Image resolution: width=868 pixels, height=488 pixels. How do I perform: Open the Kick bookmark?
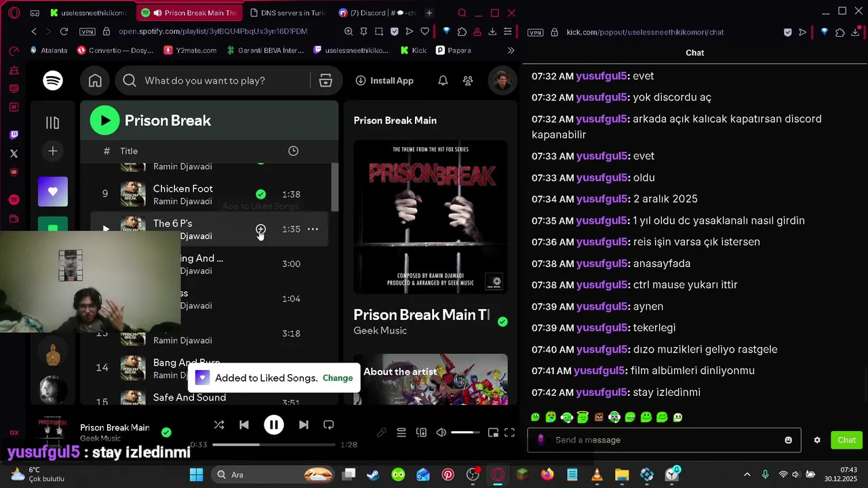click(x=414, y=50)
